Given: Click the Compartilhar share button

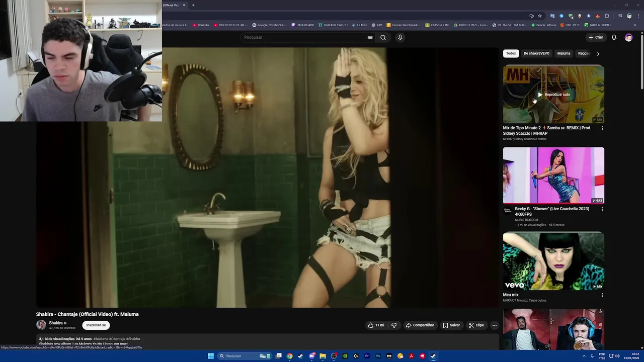Looking at the screenshot, I should [x=420, y=325].
